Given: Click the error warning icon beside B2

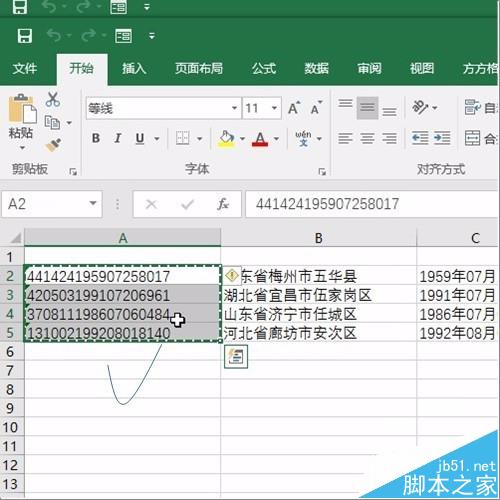Looking at the screenshot, I should (x=232, y=275).
